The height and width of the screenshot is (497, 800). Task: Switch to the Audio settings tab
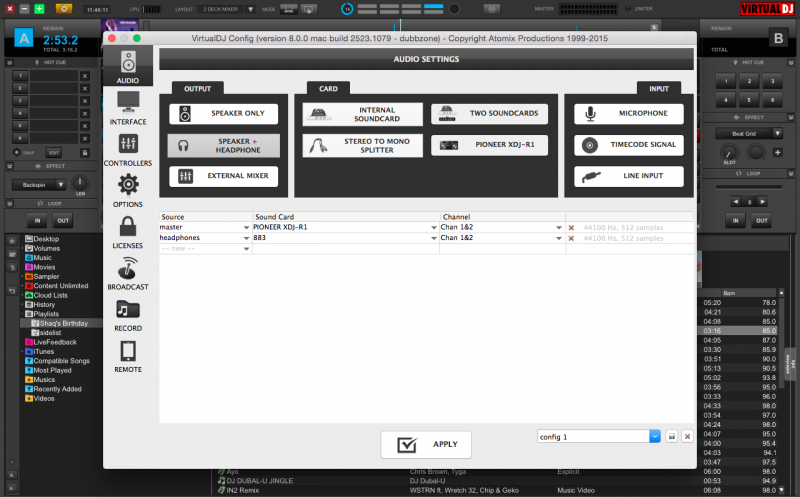click(x=128, y=65)
